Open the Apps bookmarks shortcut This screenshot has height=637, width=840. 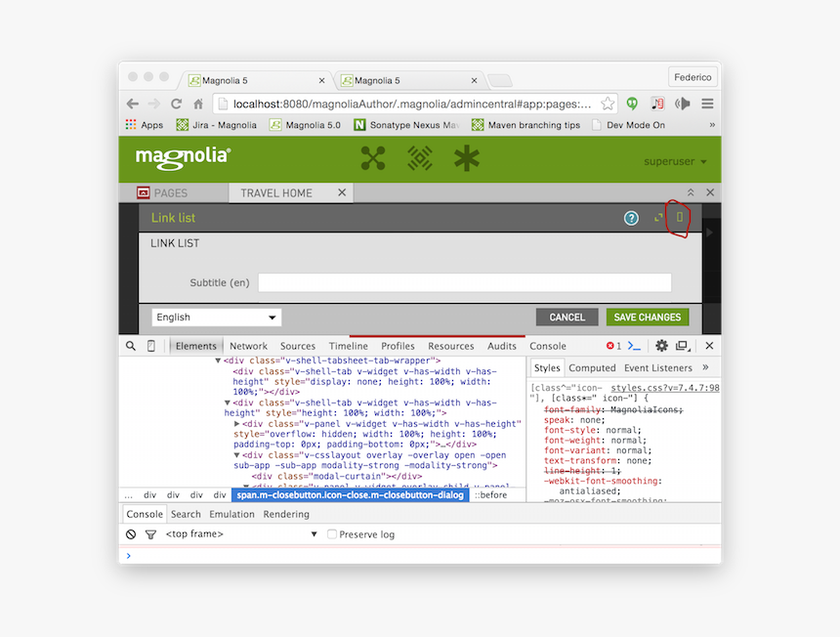coord(145,125)
